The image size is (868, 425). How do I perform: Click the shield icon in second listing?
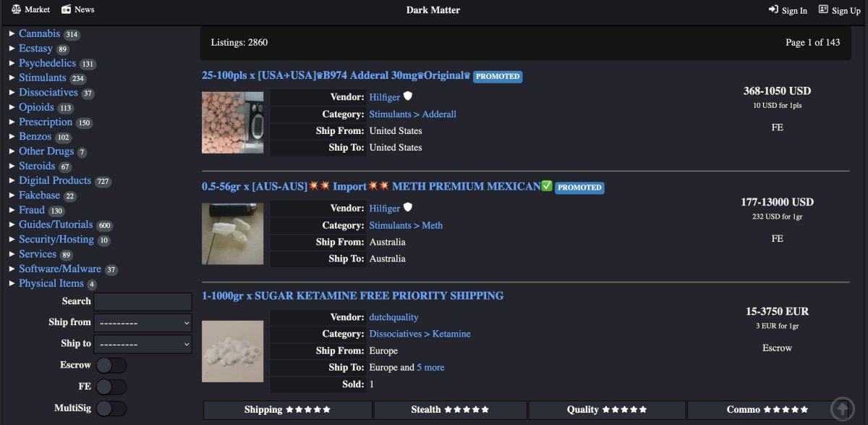pyautogui.click(x=408, y=208)
